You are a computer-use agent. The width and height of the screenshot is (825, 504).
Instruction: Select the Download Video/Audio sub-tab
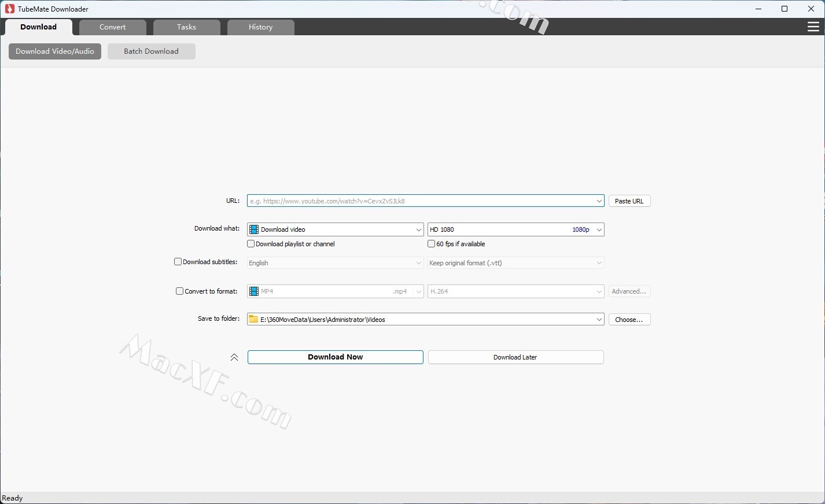pyautogui.click(x=55, y=51)
